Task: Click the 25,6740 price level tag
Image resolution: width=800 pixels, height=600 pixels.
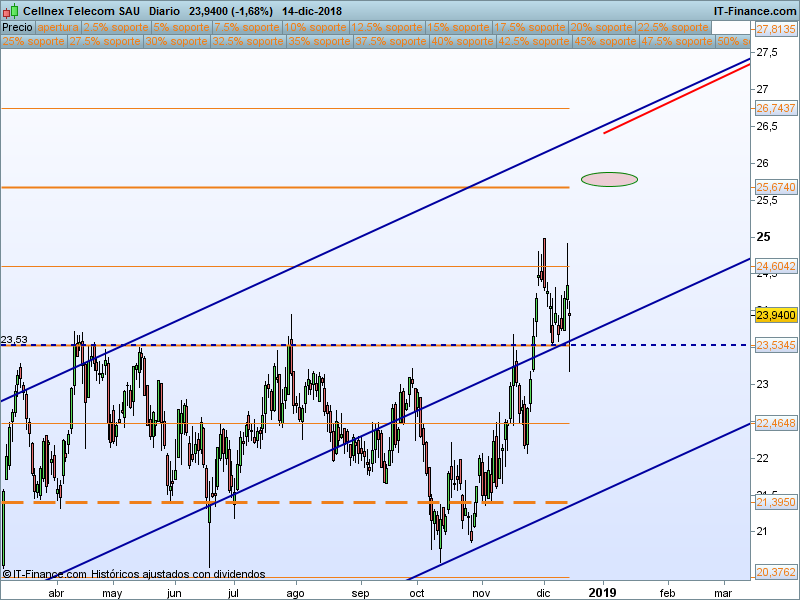Action: pyautogui.click(x=776, y=187)
